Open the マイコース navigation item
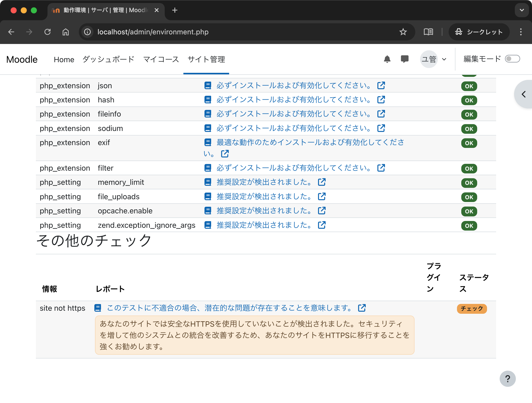This screenshot has height=403, width=532. pyautogui.click(x=161, y=59)
